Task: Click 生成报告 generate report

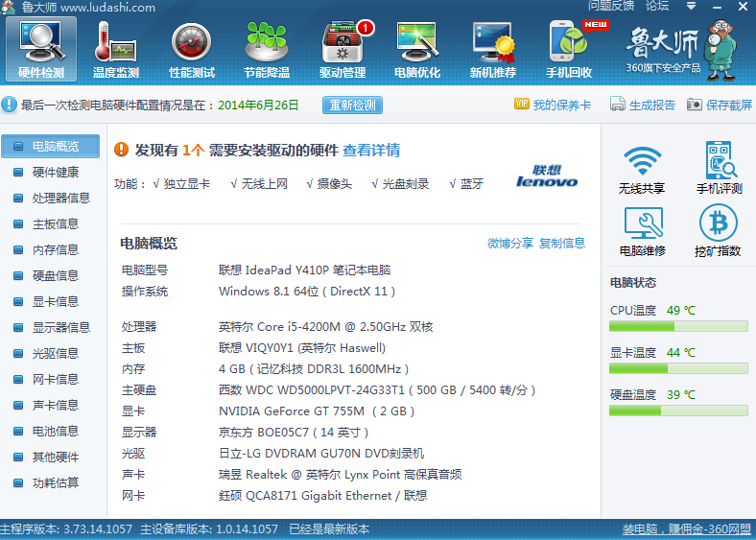Action: tap(643, 105)
